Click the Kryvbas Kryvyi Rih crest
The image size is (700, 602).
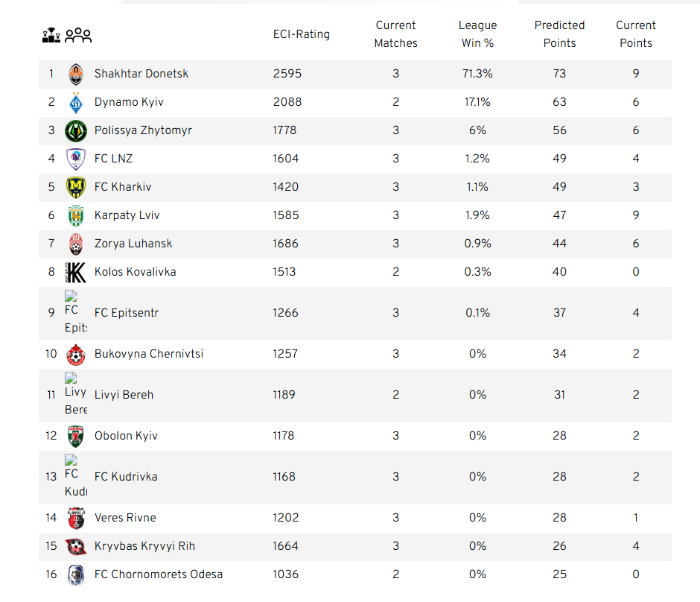(76, 547)
